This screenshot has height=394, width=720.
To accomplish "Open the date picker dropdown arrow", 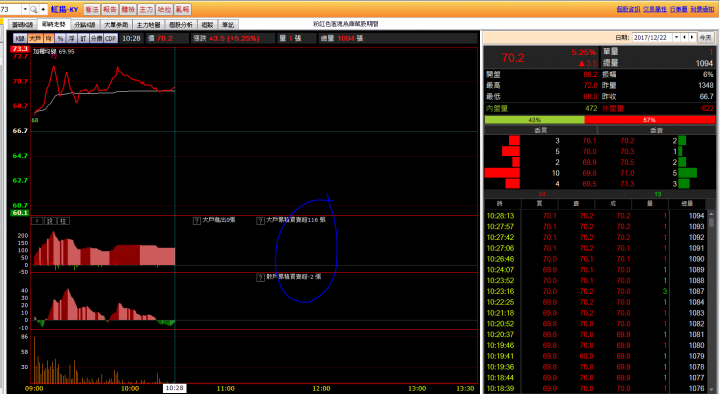I will 676,38.
